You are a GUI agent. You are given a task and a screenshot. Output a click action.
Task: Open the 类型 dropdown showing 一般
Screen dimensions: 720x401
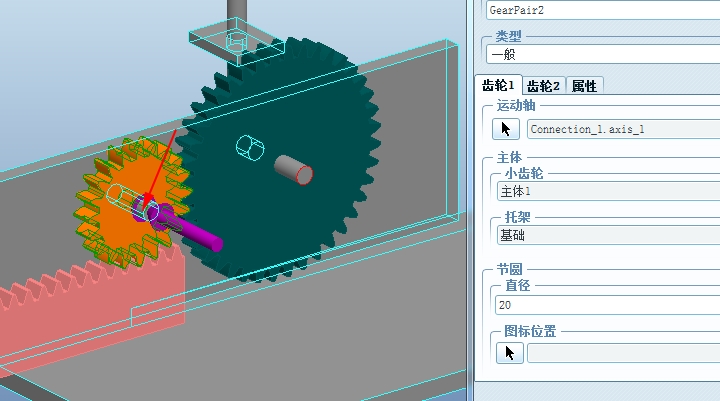[x=603, y=54]
